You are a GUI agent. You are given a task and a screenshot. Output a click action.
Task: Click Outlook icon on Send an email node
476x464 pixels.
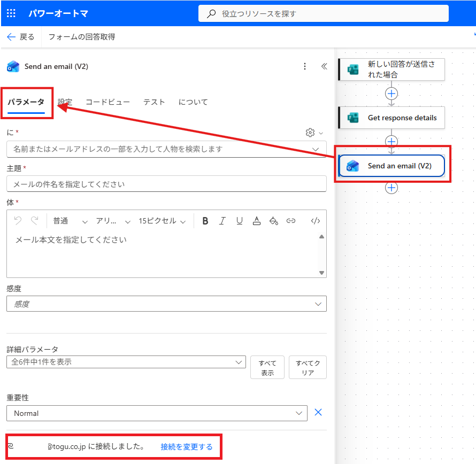(353, 166)
